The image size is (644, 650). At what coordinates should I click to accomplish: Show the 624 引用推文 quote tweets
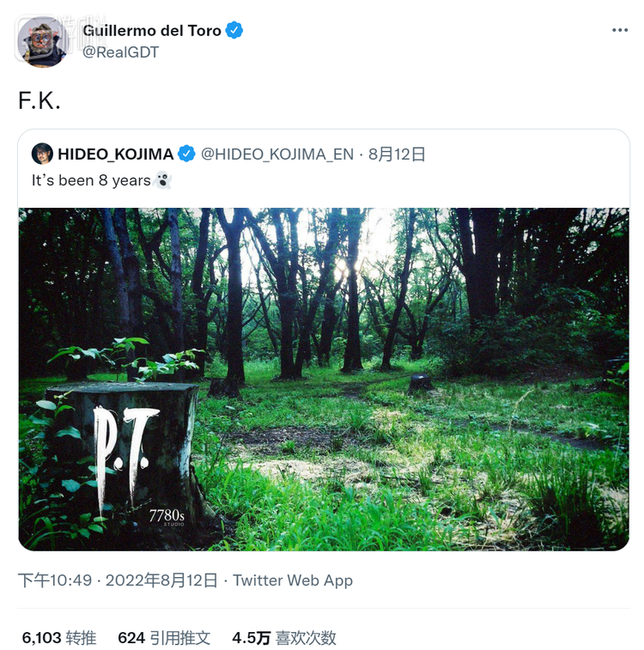(x=164, y=638)
